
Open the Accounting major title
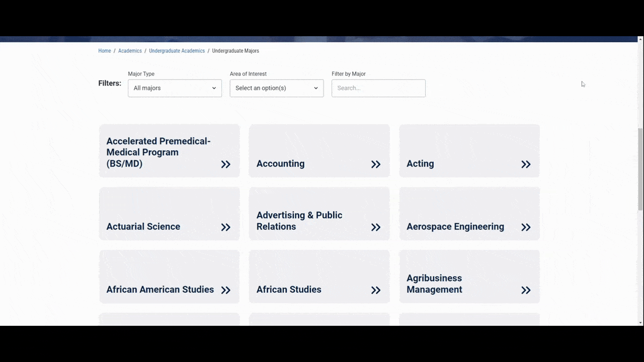[280, 164]
